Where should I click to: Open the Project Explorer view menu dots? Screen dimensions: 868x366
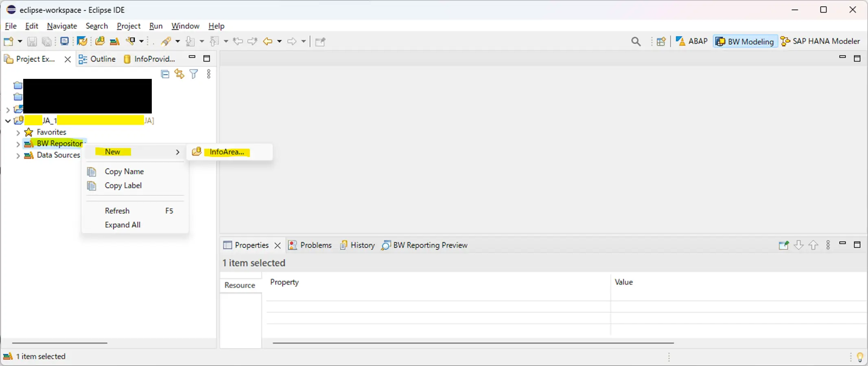click(x=209, y=74)
